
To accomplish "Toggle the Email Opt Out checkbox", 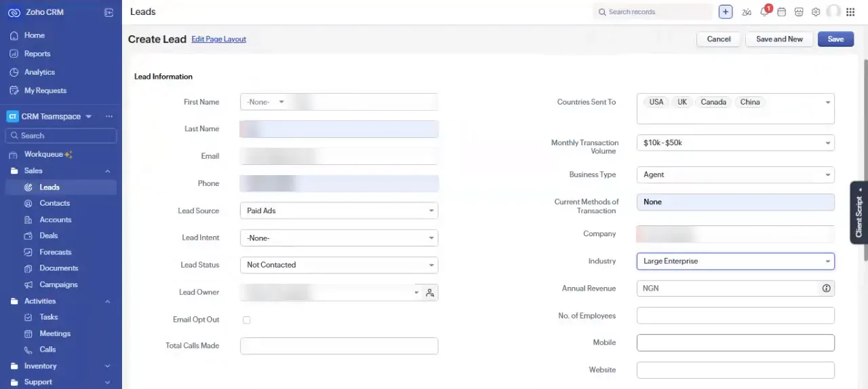I will coord(246,320).
